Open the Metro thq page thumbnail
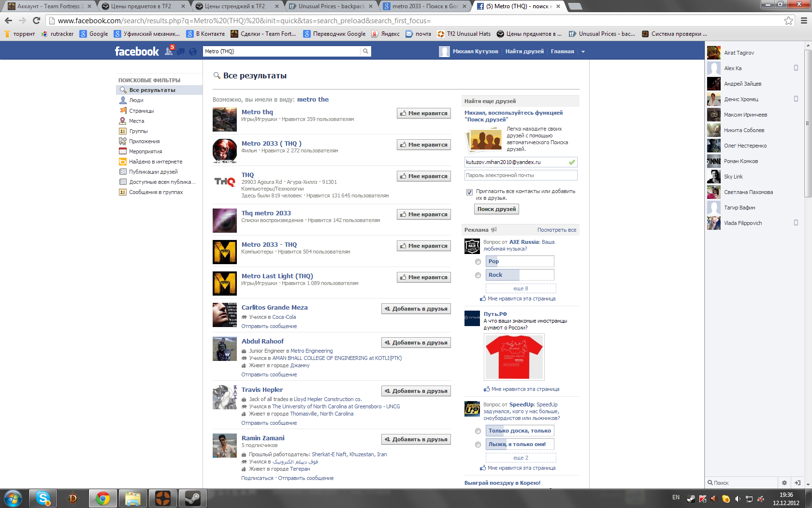This screenshot has height=508, width=812. 225,120
